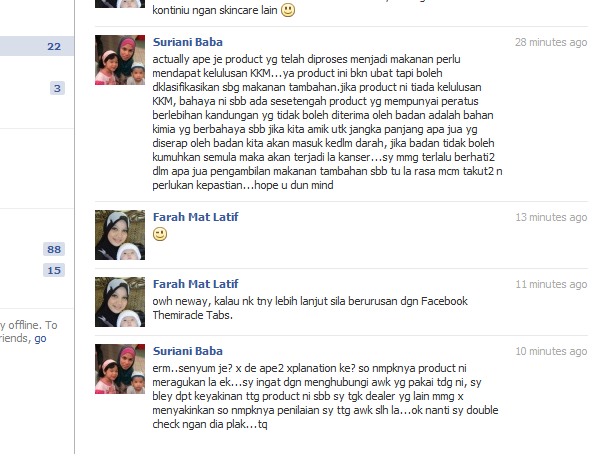Viewport: 602px width, 454px height.
Task: Click the cropped avatar beside 'kontiniu ngan skincare'
Action: [120, 4]
